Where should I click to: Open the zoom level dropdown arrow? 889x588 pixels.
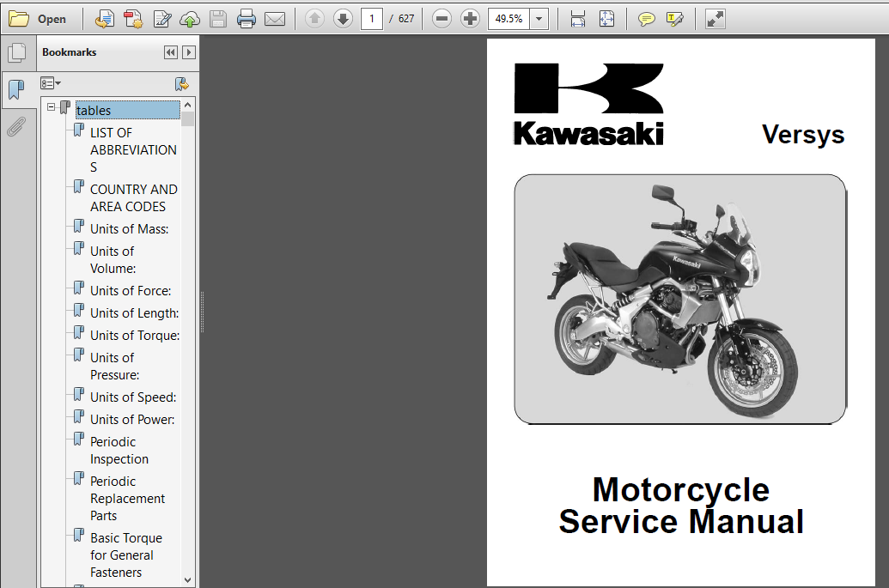(539, 19)
